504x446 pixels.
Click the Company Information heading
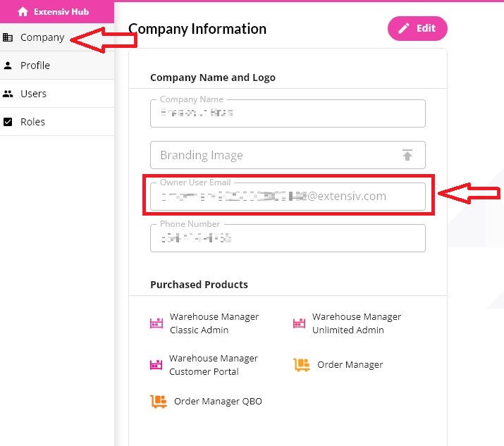pos(197,29)
